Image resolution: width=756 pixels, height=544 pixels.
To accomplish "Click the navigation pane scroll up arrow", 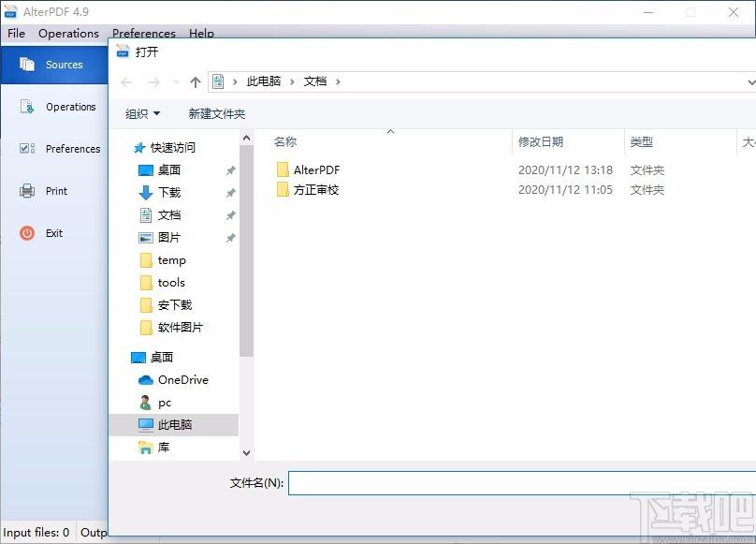I will (246, 138).
